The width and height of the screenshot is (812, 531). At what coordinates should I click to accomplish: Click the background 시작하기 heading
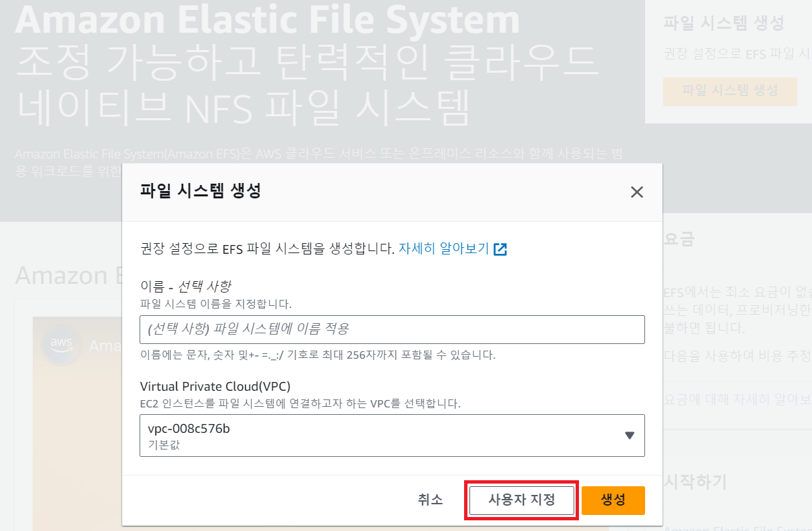pos(695,482)
